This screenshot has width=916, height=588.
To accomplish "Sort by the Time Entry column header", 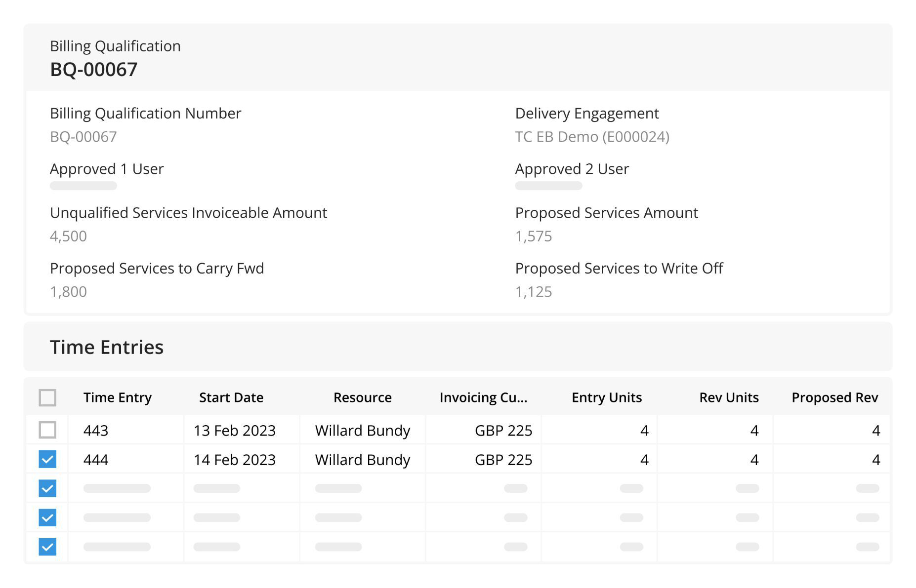I will [117, 397].
